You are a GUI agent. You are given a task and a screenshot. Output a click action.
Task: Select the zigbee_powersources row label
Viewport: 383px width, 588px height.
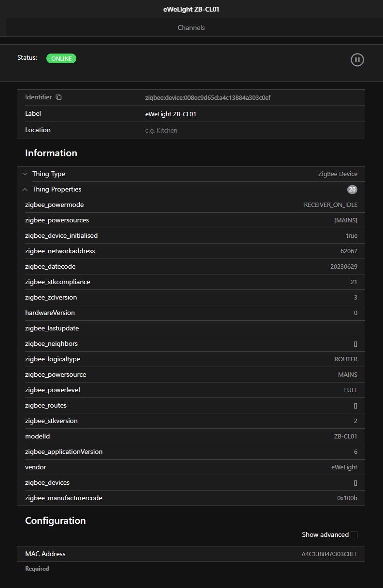coord(57,220)
